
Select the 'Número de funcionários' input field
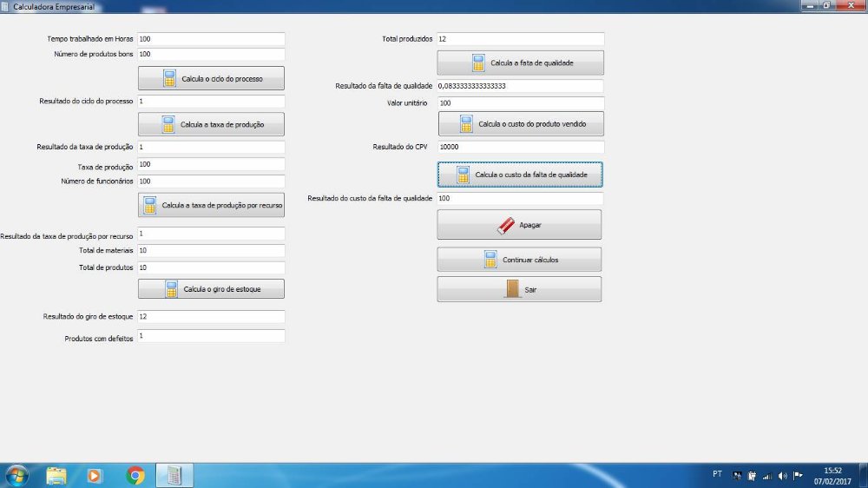point(210,181)
